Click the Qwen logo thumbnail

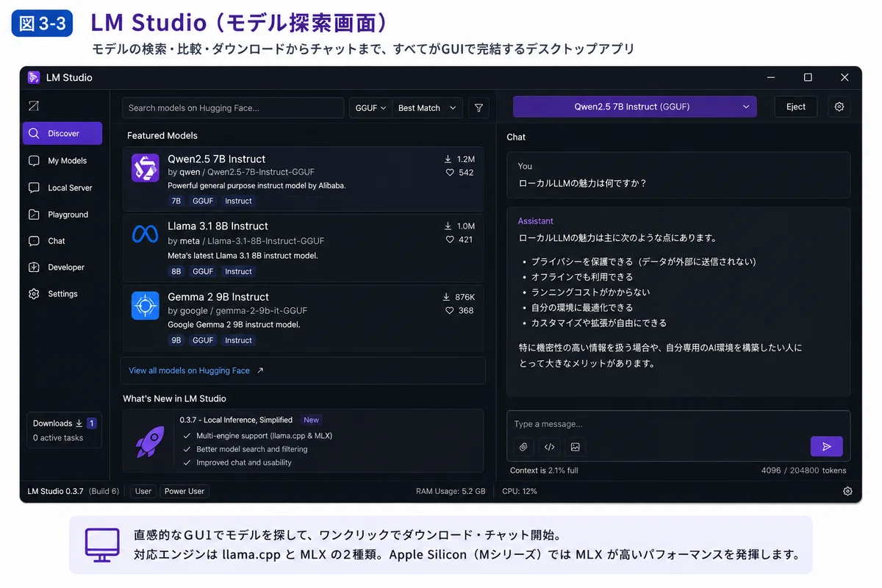click(145, 168)
